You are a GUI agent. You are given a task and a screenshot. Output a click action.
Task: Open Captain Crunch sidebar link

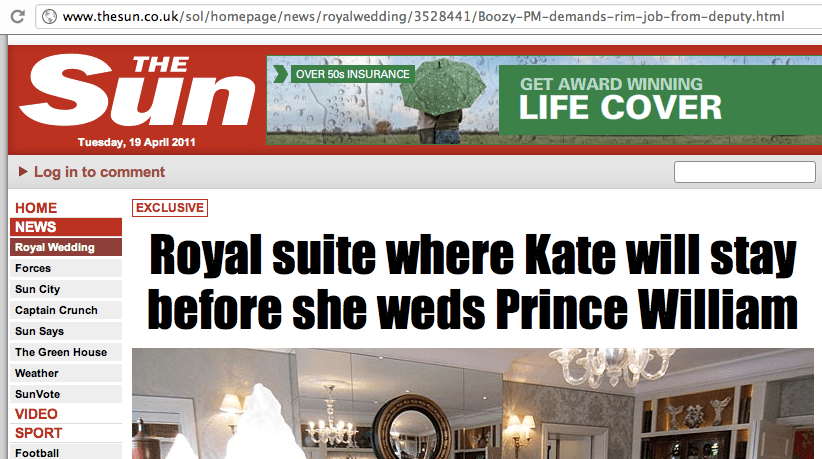66,310
